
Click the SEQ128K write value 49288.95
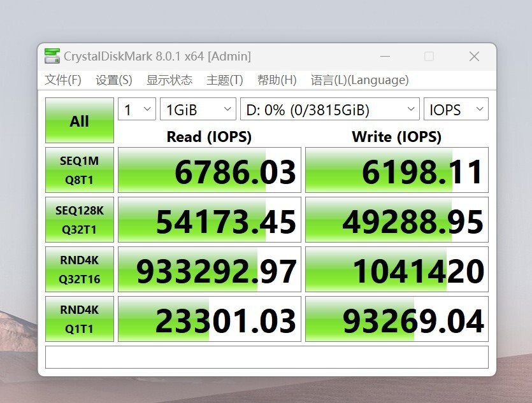tap(397, 220)
